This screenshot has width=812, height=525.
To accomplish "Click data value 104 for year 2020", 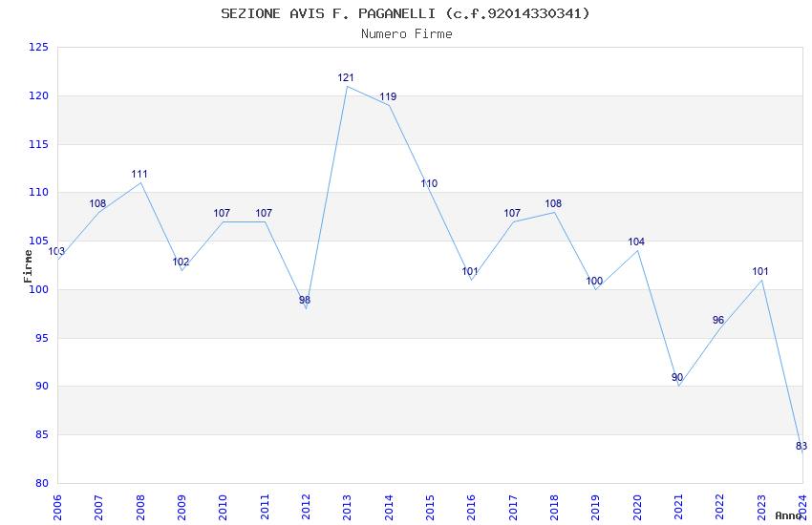I will coord(636,241).
